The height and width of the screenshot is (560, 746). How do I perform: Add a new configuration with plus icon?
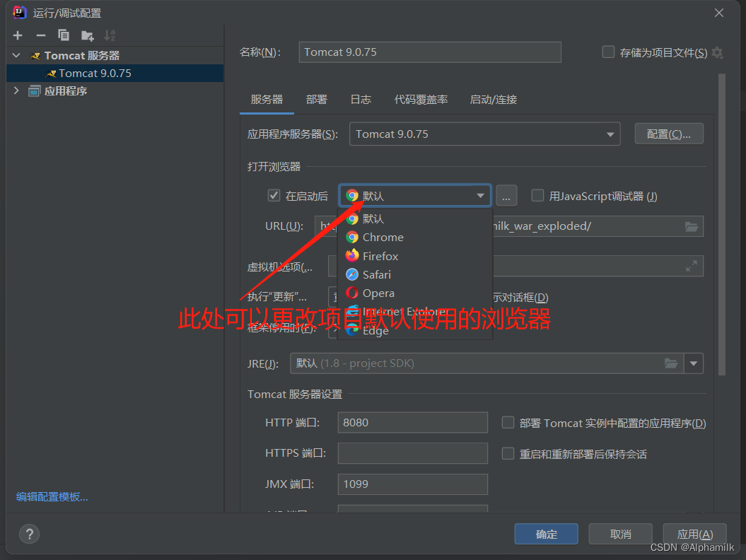click(18, 35)
